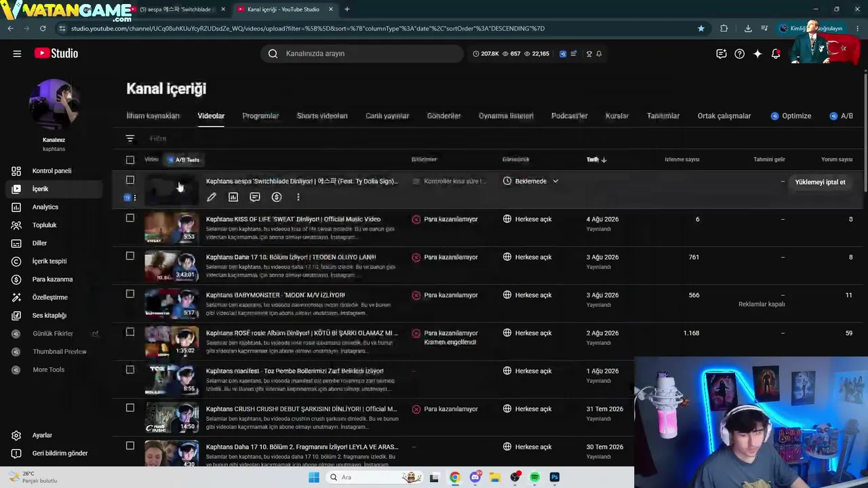Go to YouTube Studio home logo
The image size is (868, 488).
(56, 54)
